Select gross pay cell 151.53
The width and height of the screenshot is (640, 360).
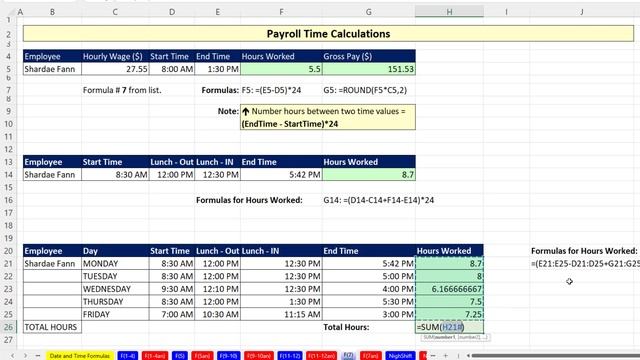tap(369, 69)
